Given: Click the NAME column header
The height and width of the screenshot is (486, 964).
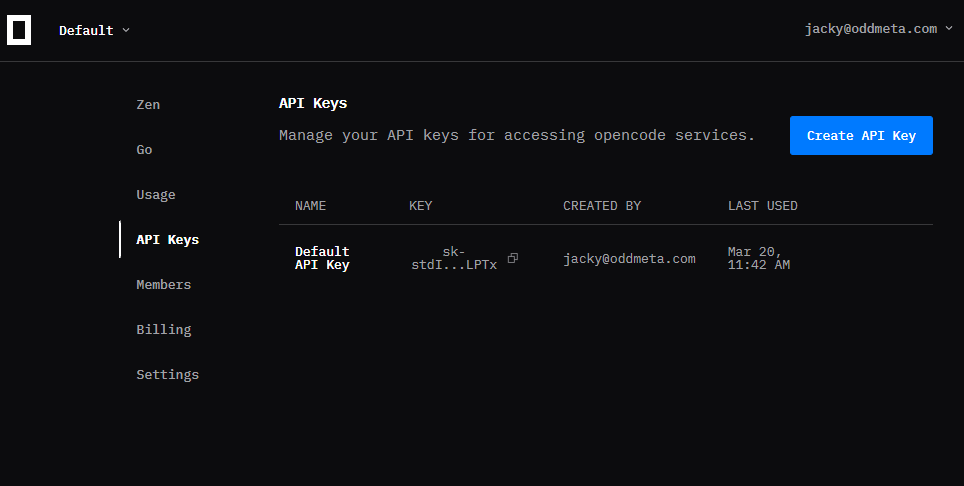Looking at the screenshot, I should 310,206.
